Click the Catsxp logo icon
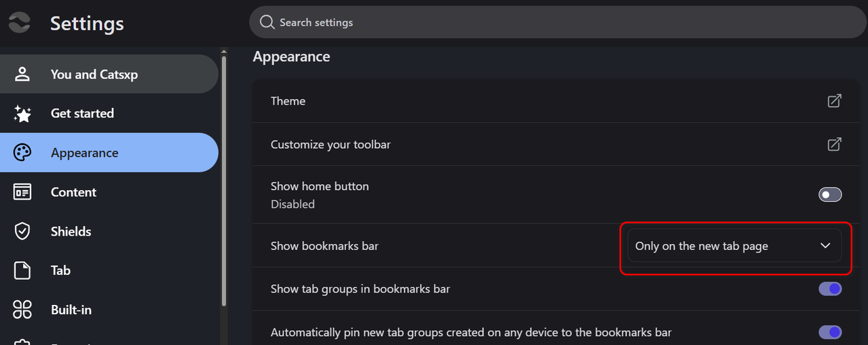 pos(19,22)
